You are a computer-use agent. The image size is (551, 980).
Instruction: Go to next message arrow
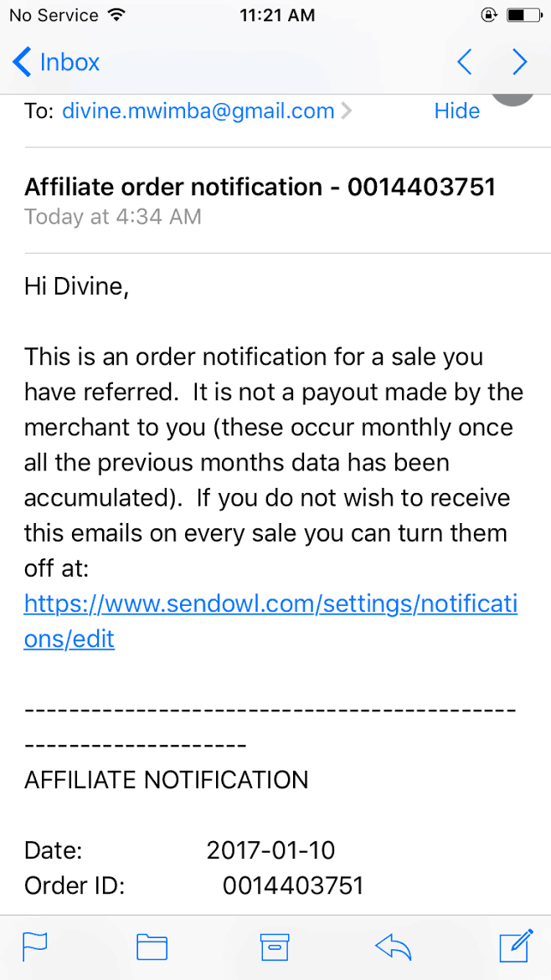pyautogui.click(x=520, y=62)
